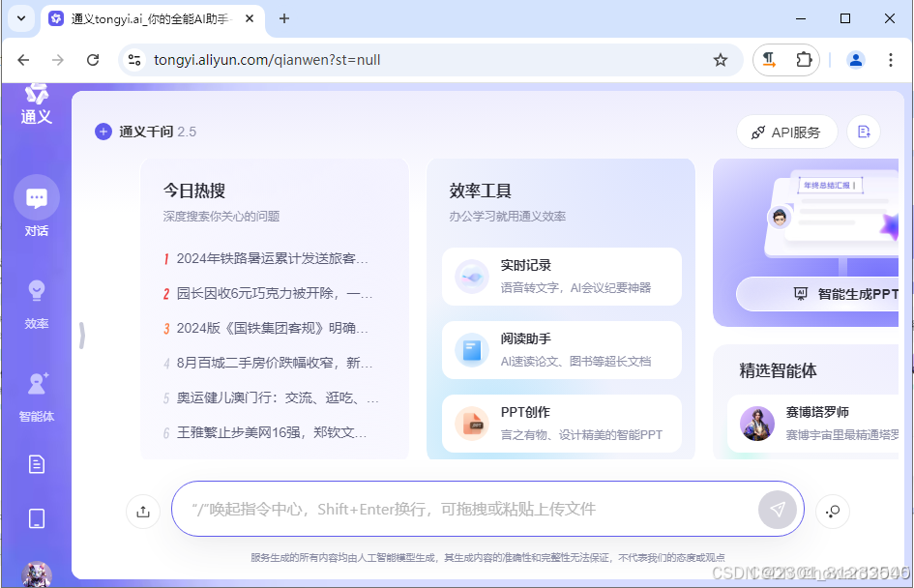Open site information icon in address bar
914x588 pixels.
click(134, 59)
